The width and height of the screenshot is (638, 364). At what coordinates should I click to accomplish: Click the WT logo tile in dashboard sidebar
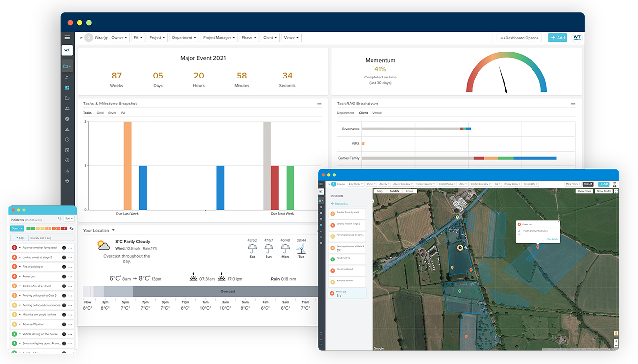(x=67, y=51)
